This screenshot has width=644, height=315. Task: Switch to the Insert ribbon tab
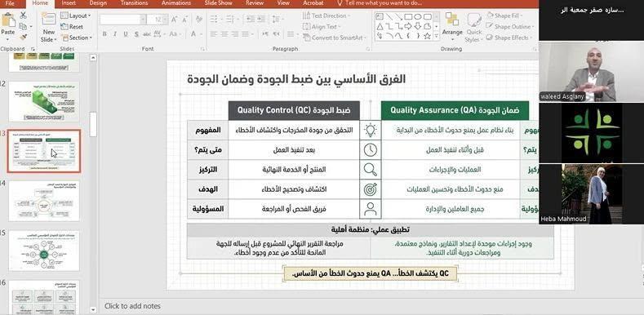click(x=69, y=3)
